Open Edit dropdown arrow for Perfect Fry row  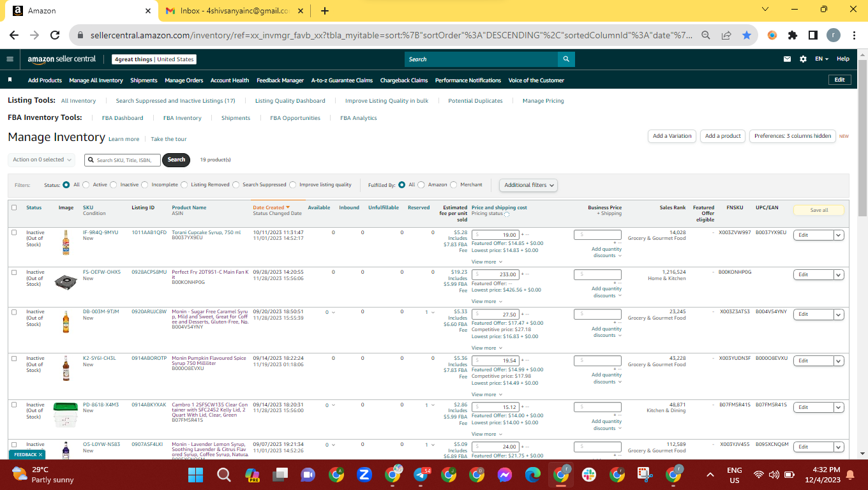click(839, 274)
